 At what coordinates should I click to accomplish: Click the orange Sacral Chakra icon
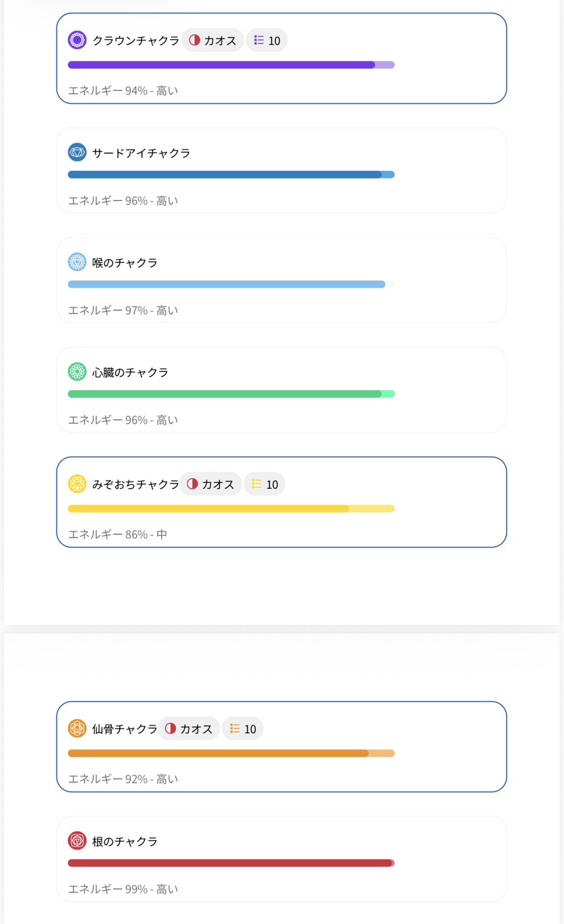coord(77,728)
